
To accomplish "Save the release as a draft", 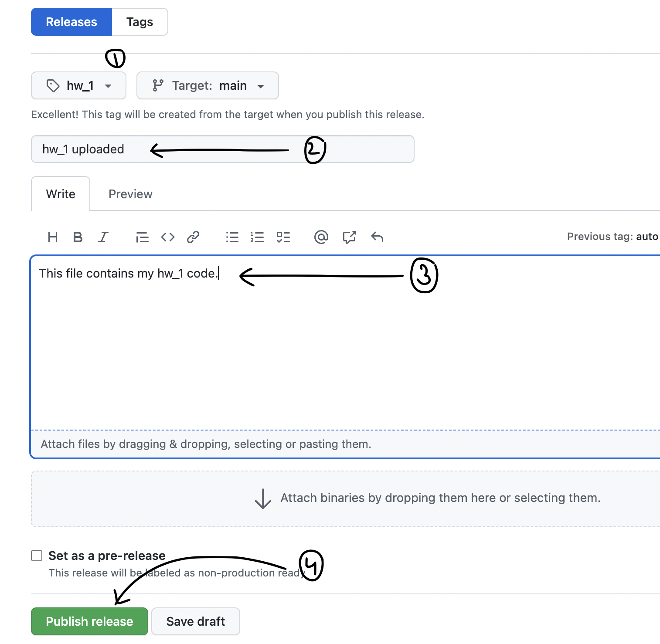I will point(196,621).
